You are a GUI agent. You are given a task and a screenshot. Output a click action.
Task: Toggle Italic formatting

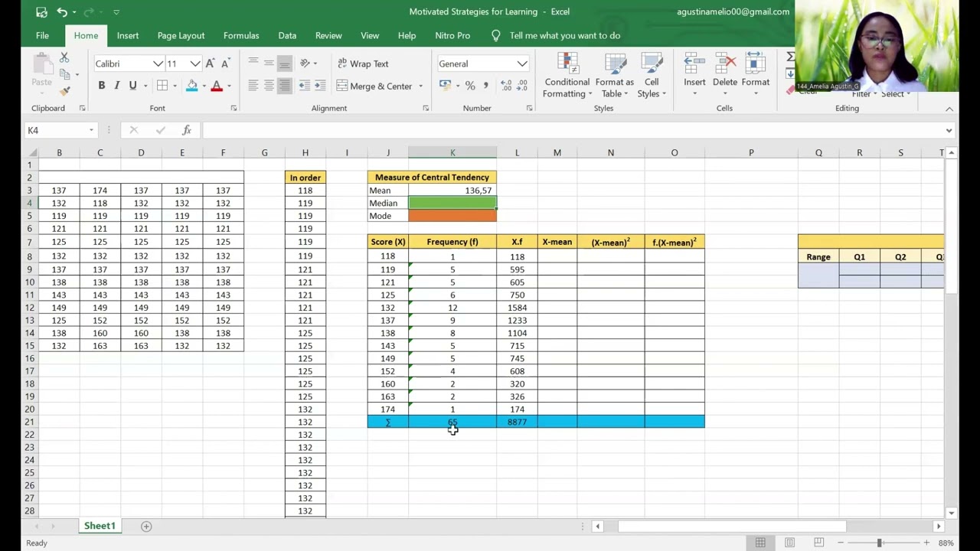coord(117,86)
